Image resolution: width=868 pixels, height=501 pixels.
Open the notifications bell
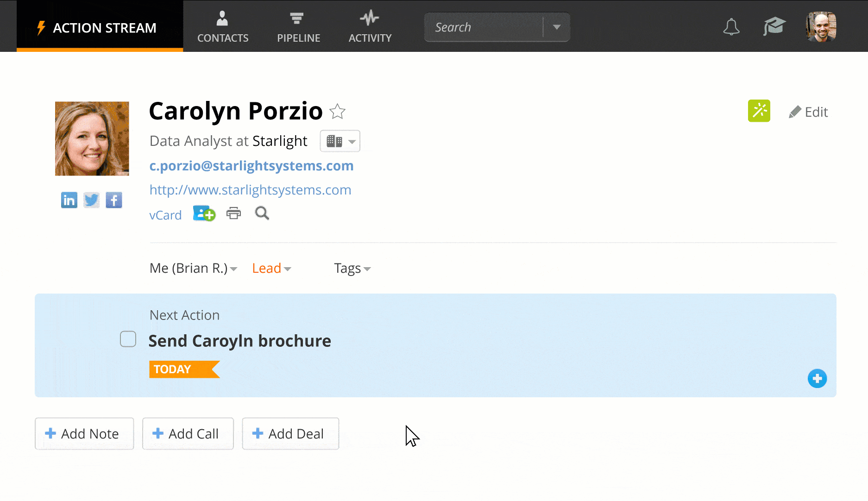tap(731, 27)
